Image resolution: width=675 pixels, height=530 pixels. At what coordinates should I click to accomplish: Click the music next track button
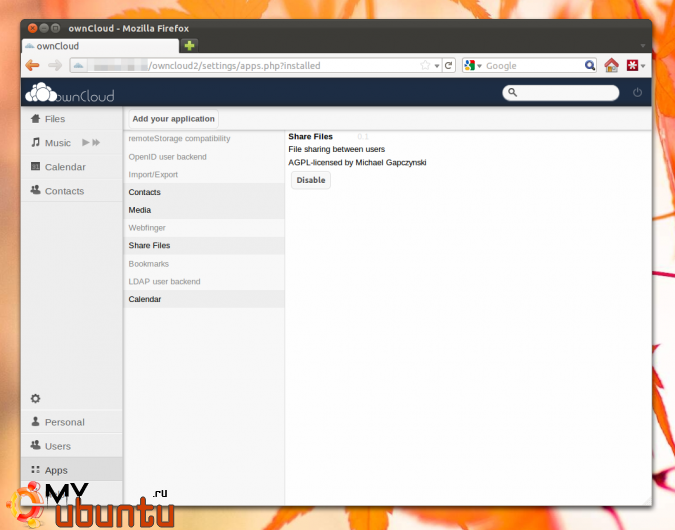pyautogui.click(x=96, y=142)
